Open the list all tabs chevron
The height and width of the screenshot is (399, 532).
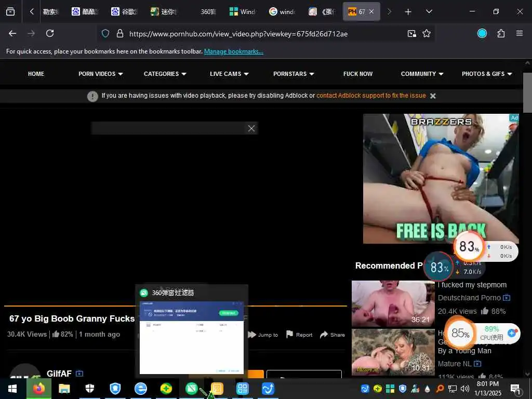click(x=429, y=12)
